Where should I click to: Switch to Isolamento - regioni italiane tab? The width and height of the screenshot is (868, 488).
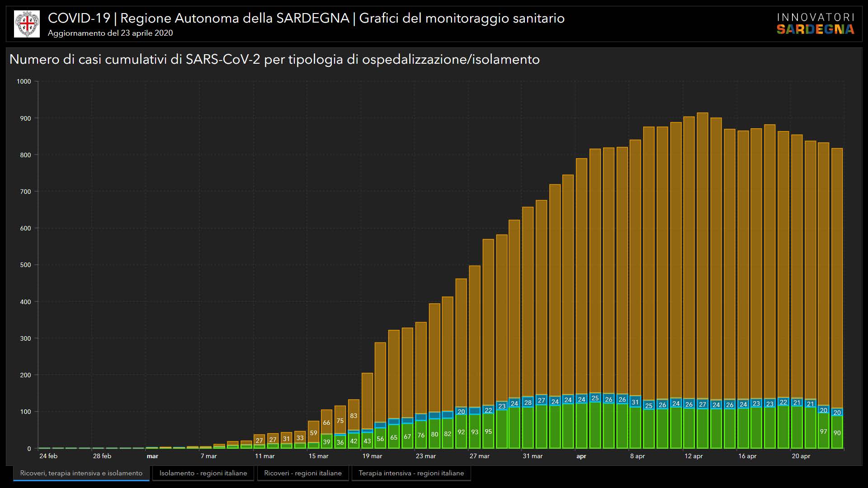[x=203, y=473]
